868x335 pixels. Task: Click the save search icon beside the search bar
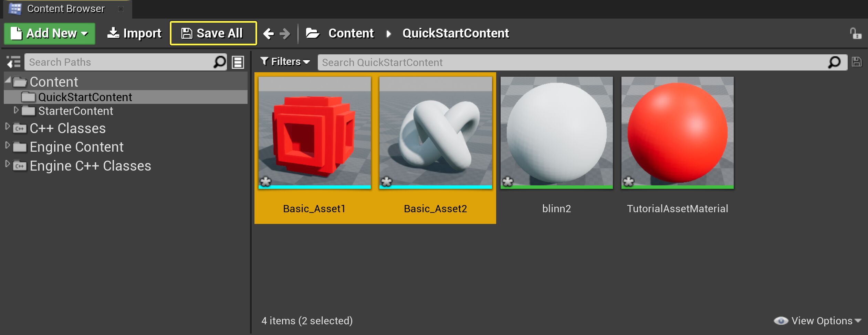point(856,62)
